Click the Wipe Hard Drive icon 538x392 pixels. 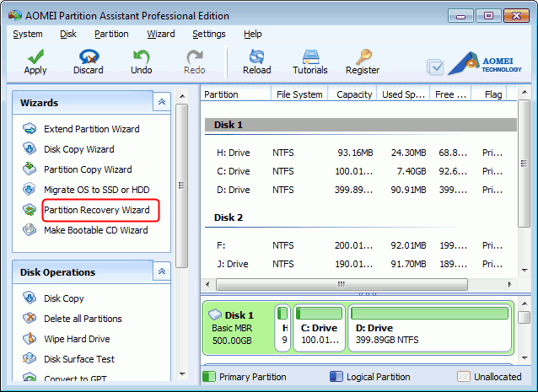point(30,339)
